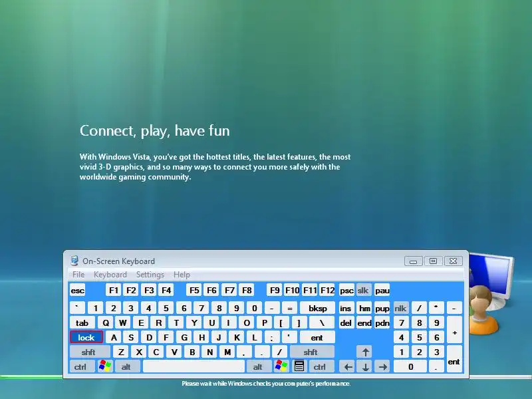
Task: Toggle the slk scroll lock key
Action: click(x=364, y=290)
